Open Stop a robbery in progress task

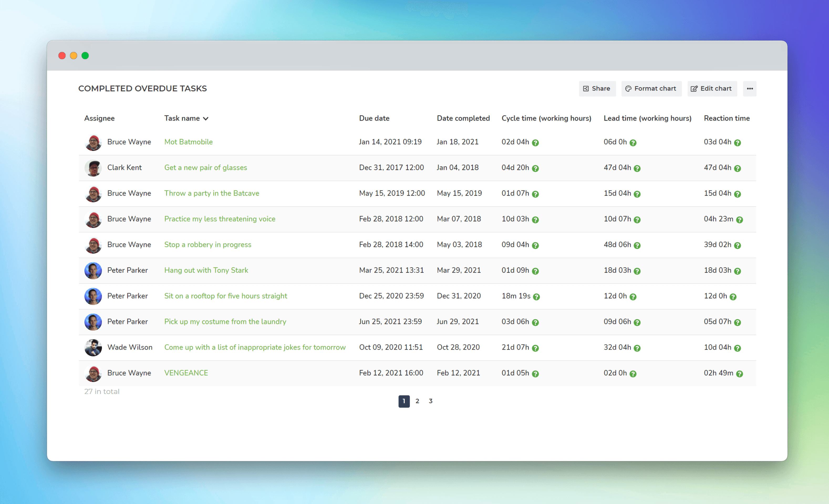coord(208,244)
